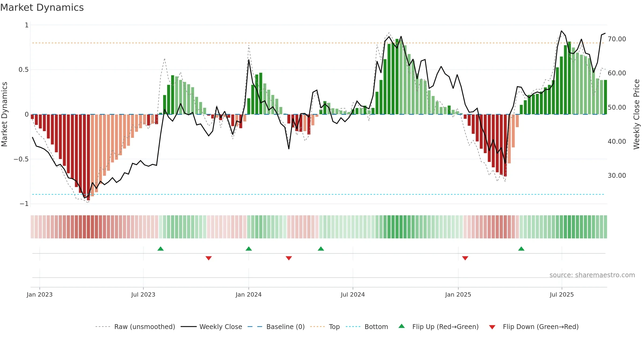This screenshot has width=644, height=362.
Task: Click the Weekly Close Price axis title
Action: click(x=637, y=114)
